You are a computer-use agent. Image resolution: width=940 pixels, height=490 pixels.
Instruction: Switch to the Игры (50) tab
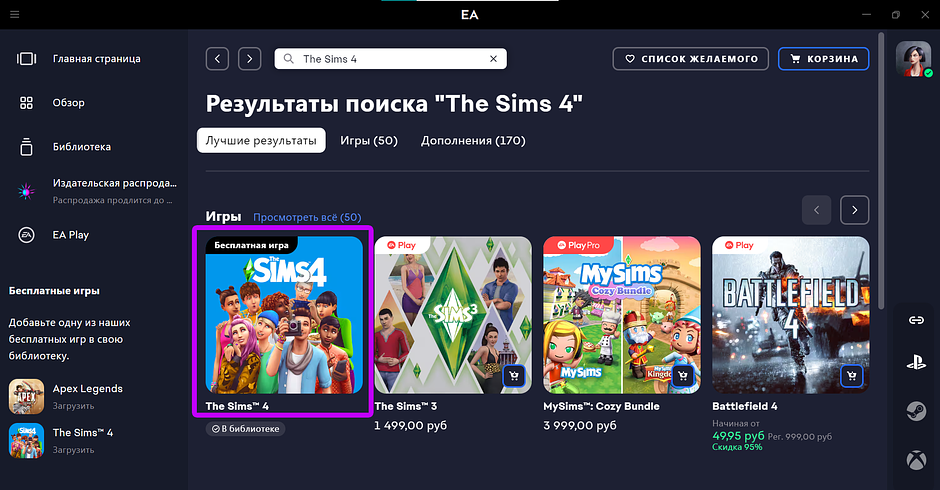(369, 140)
